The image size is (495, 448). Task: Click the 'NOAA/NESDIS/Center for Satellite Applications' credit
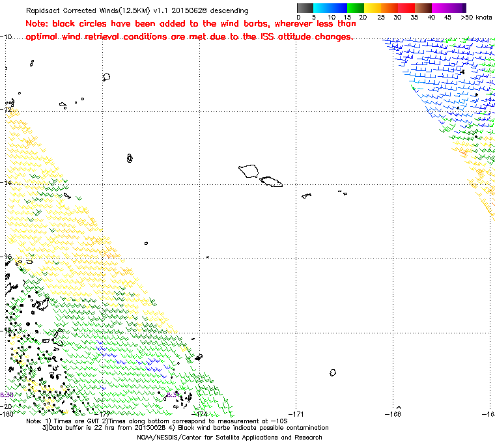tap(229, 438)
